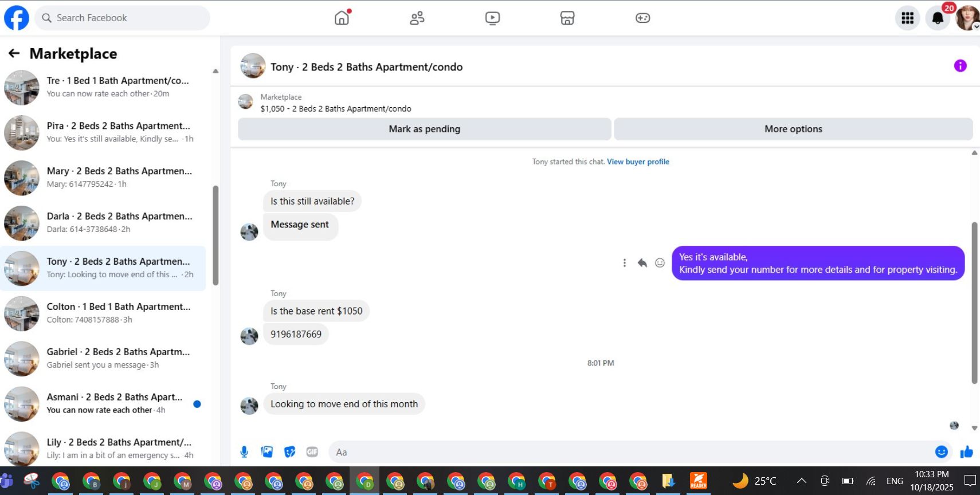Screen dimensions: 980x495
Task: Open Gabriel's conversation
Action: (x=103, y=359)
